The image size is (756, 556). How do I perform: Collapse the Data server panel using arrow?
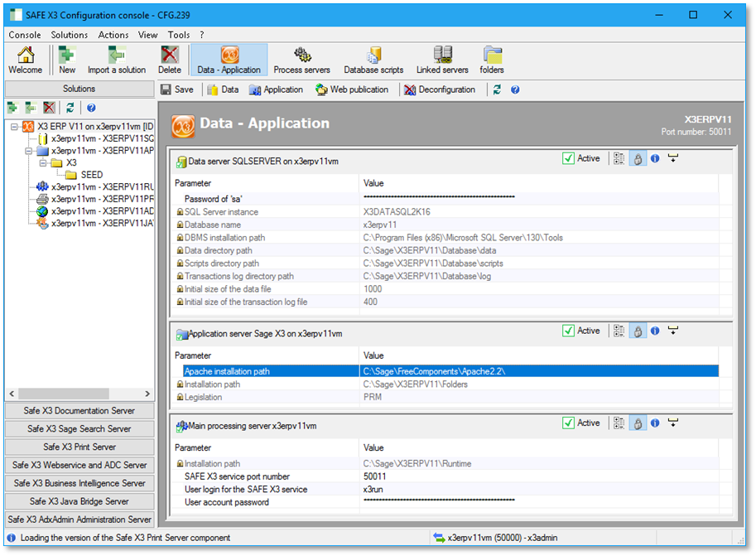click(673, 158)
